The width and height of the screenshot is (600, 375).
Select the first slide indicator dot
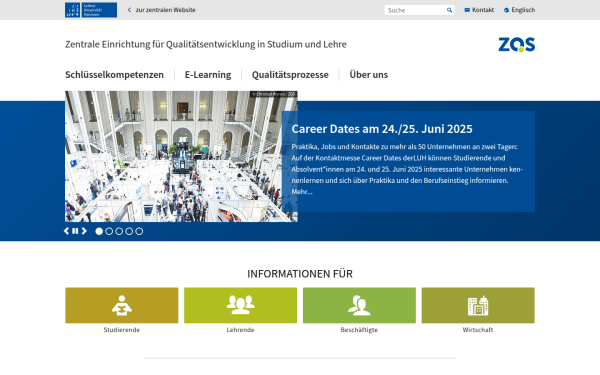pyautogui.click(x=99, y=231)
